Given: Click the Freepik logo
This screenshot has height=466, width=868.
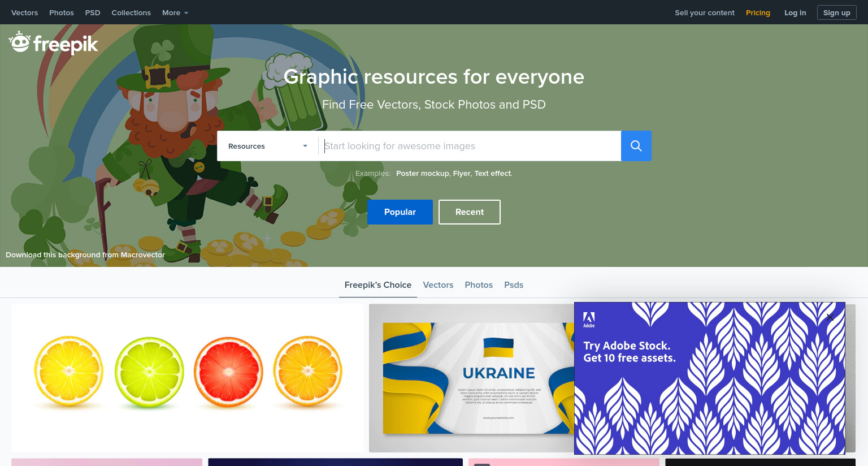Looking at the screenshot, I should click(x=54, y=43).
